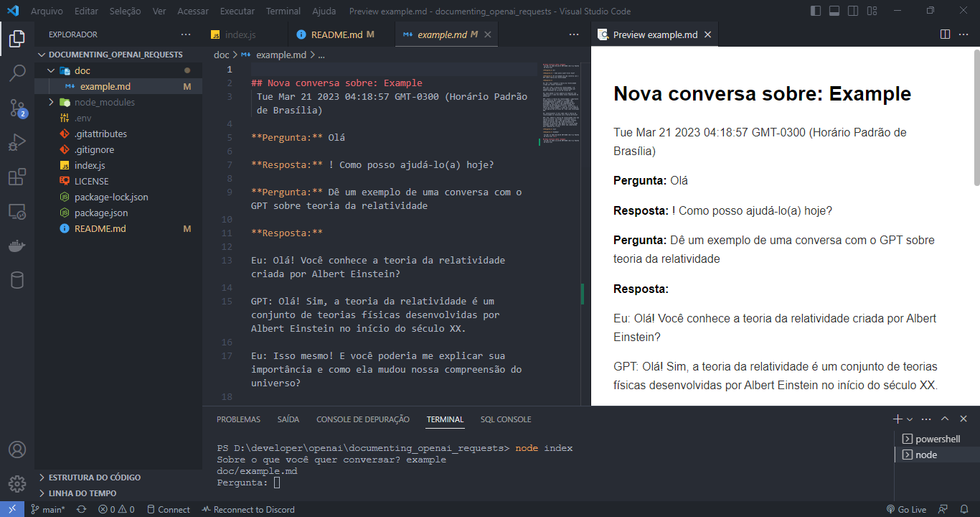The image size is (980, 517).
Task: Open the Docker panel
Action: pyautogui.click(x=16, y=247)
